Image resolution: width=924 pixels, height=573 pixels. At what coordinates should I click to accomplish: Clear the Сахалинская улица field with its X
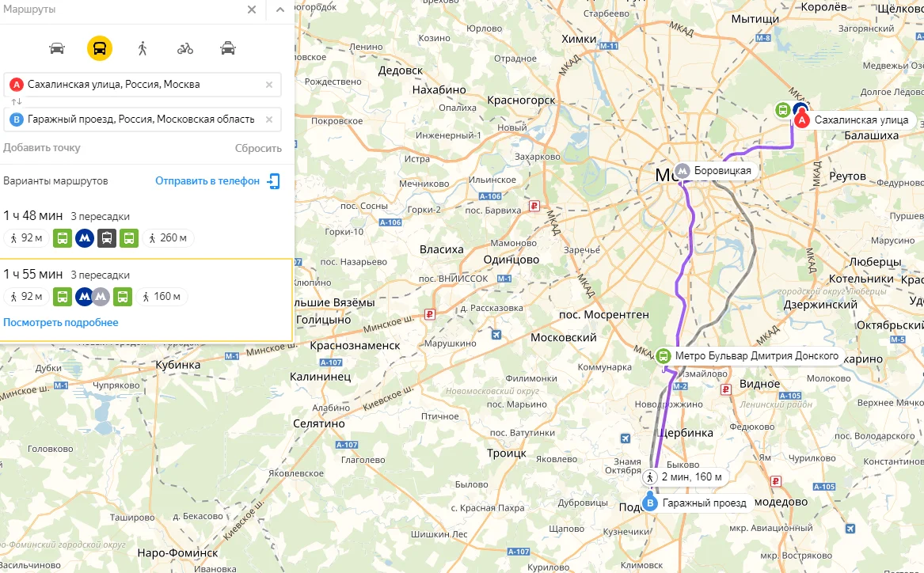pos(268,84)
